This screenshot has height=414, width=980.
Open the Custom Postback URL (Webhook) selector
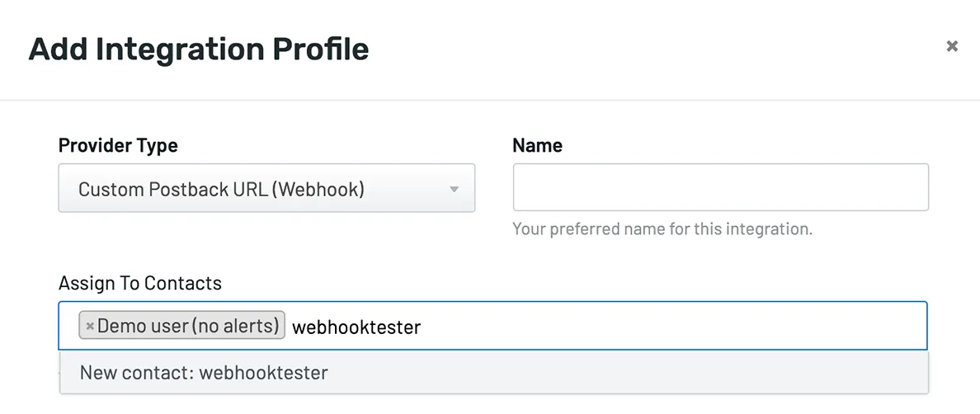click(247, 189)
